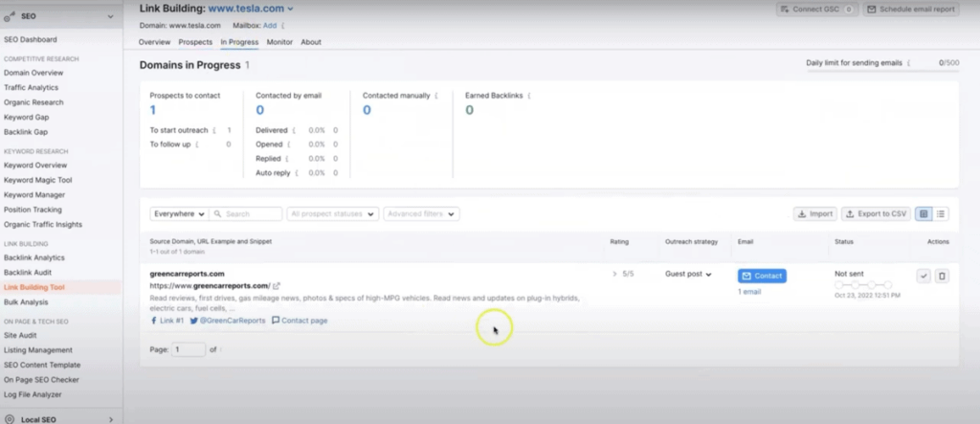This screenshot has height=424, width=980.
Task: Click the Not sent status progress tracker
Action: (x=863, y=284)
